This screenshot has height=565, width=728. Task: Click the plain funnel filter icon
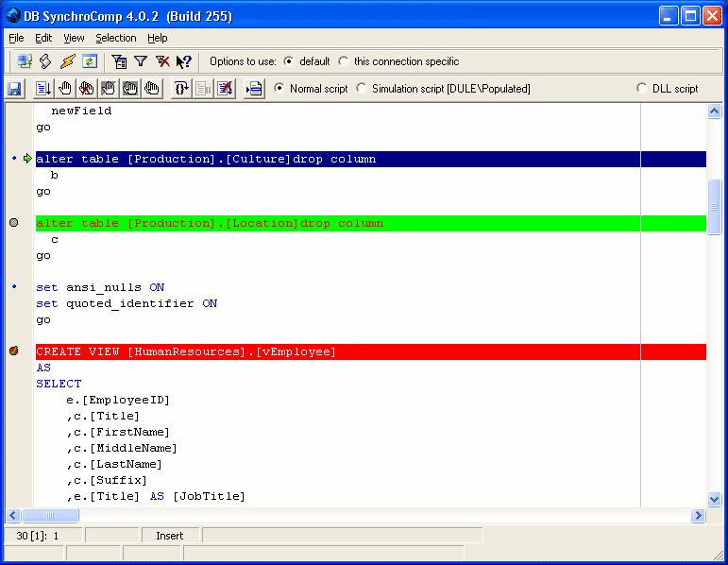click(141, 61)
